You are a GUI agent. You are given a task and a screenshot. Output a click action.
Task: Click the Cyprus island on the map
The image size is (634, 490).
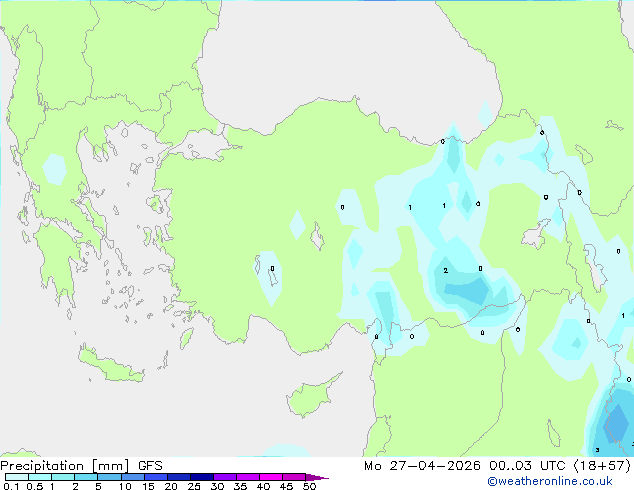(x=311, y=396)
